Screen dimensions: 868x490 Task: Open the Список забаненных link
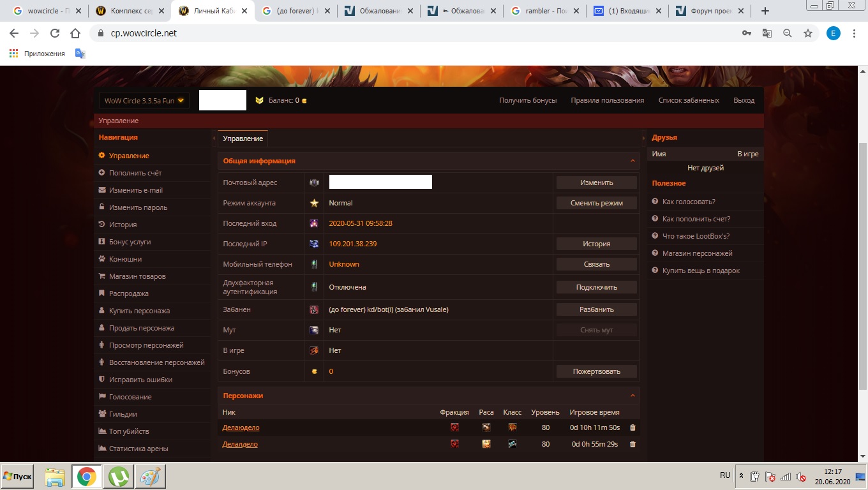point(689,100)
